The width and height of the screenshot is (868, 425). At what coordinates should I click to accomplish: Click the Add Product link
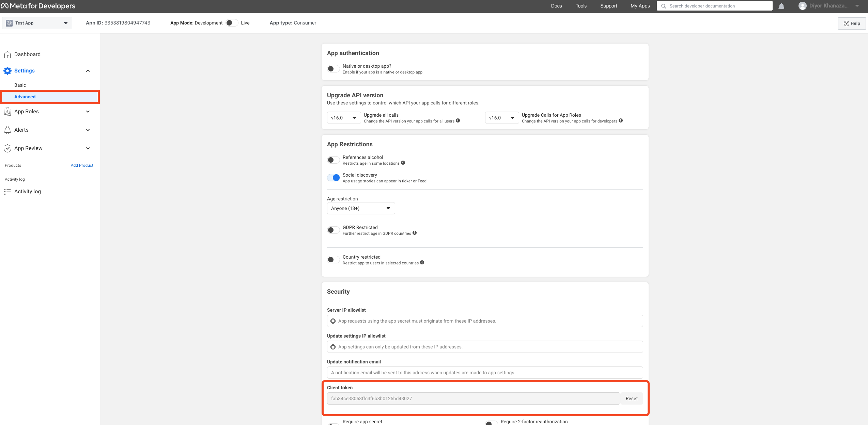click(82, 165)
